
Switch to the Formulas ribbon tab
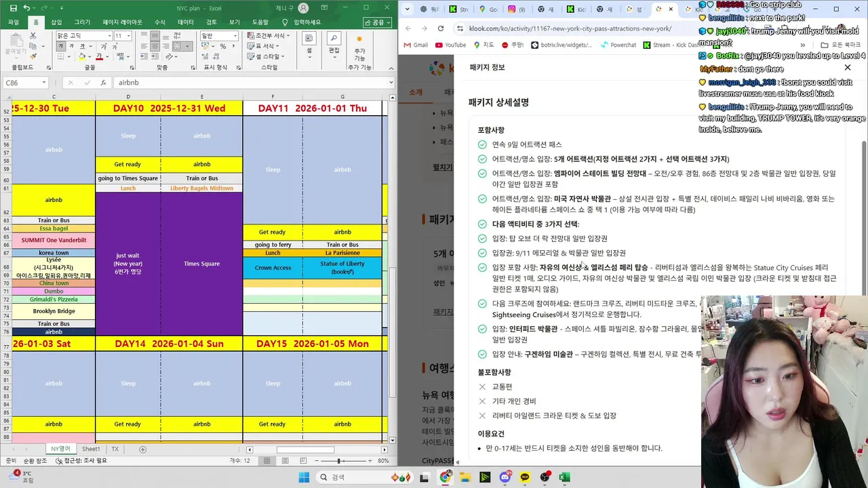point(160,22)
